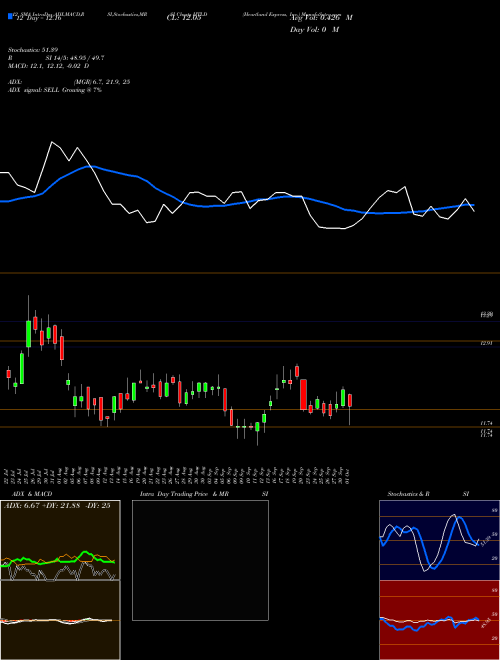Click the last red candlestick on the chart

click(350, 400)
